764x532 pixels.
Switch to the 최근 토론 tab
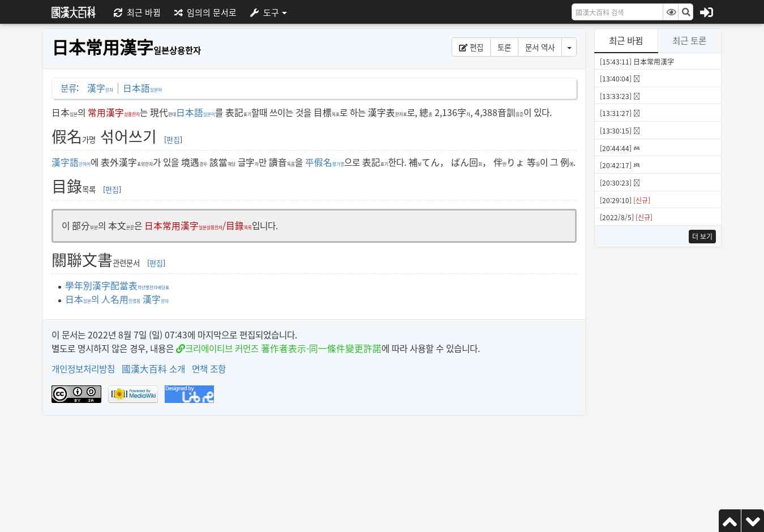(689, 41)
